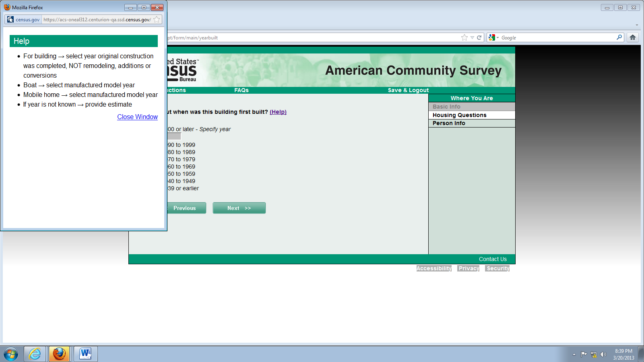Screen dimensions: 644x362
Task: Click the Close Window link
Action: pyautogui.click(x=137, y=117)
